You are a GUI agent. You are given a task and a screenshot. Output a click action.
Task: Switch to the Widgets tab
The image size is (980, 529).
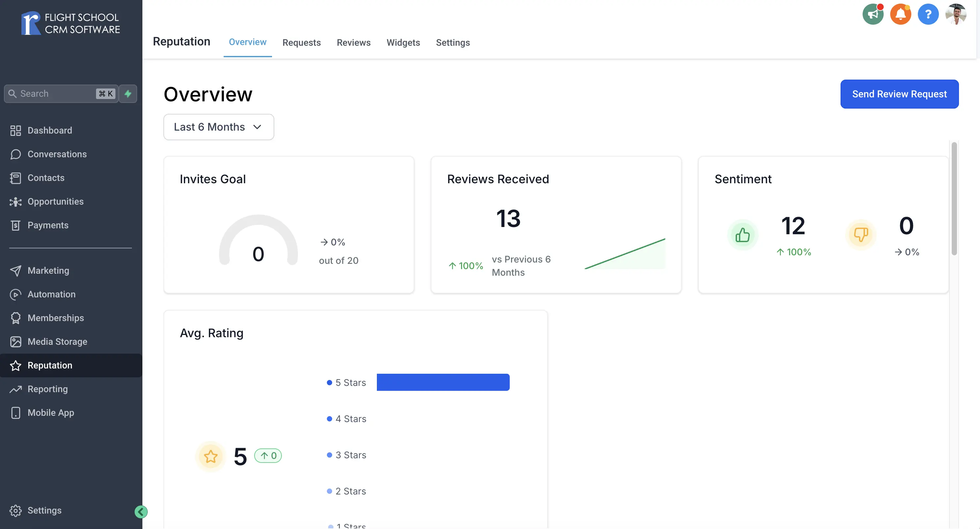pos(403,42)
